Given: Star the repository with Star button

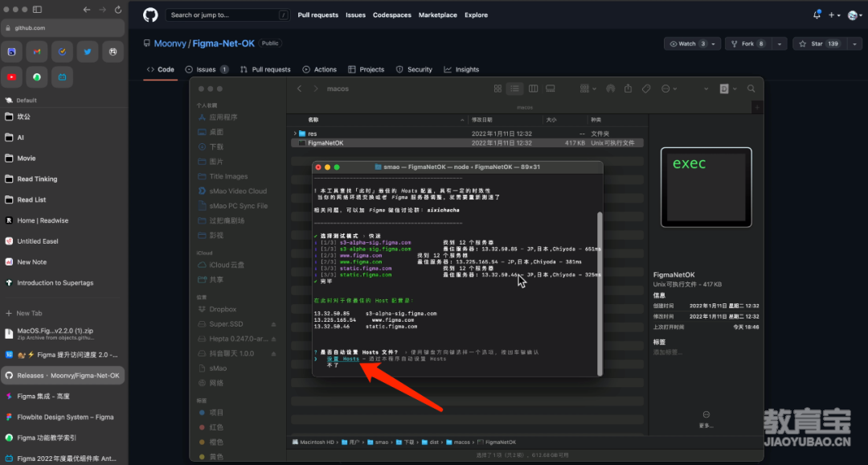Looking at the screenshot, I should [819, 43].
